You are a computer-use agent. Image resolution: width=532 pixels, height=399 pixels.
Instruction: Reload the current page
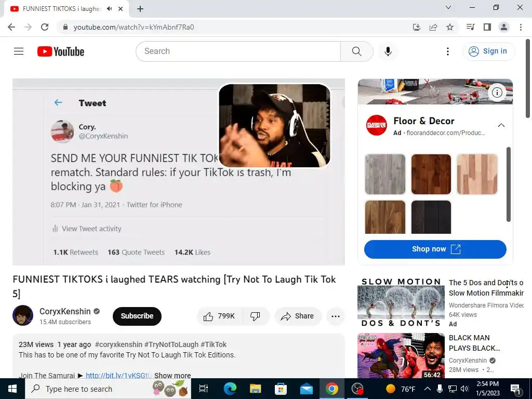pos(45,27)
